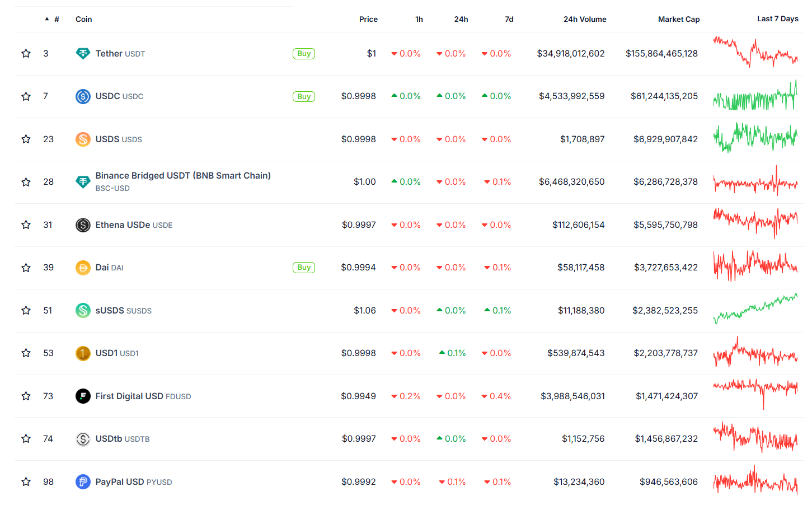Click Tether market cap $155,864,465,128
Screen dimensions: 812x505
(661, 54)
